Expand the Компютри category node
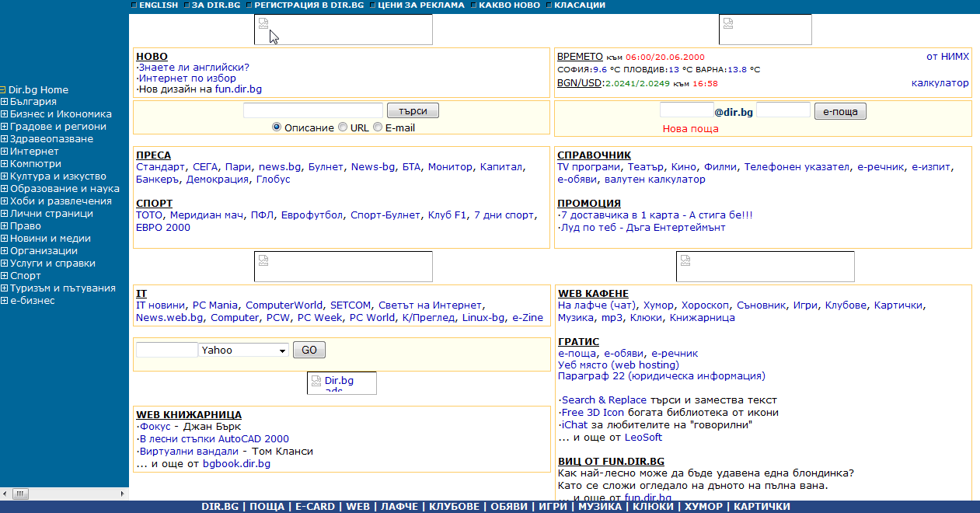 click(x=4, y=164)
